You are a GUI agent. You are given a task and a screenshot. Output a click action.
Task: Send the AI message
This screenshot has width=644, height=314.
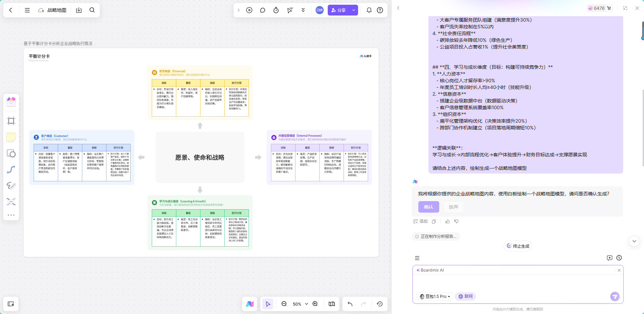[x=615, y=296]
